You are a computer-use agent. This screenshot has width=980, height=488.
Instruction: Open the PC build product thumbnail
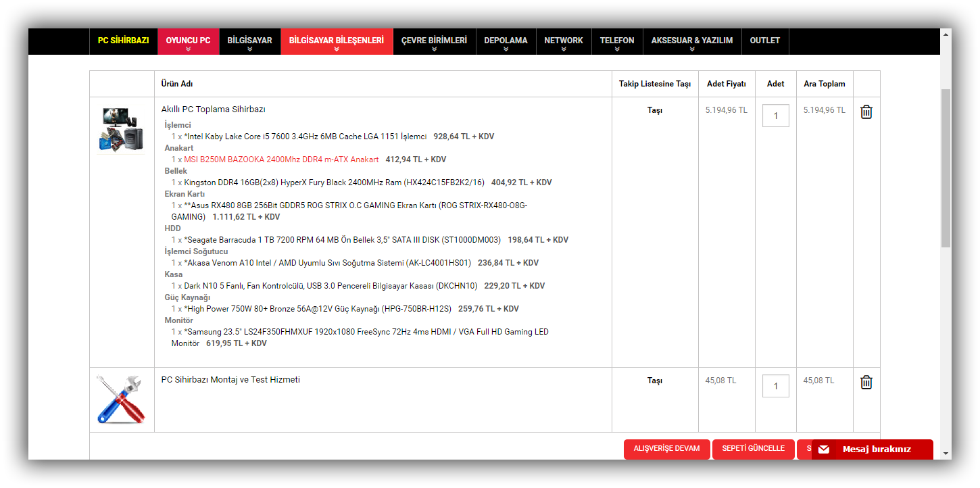tap(122, 130)
